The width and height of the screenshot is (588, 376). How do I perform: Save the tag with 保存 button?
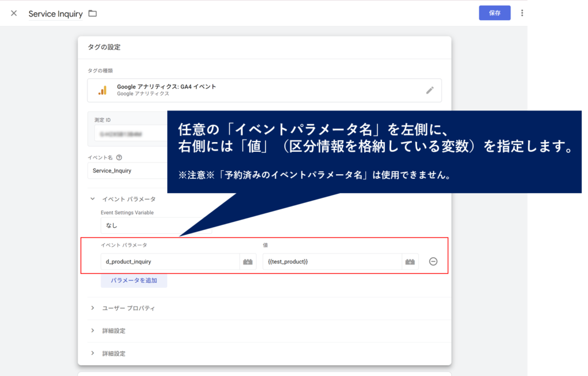(494, 13)
